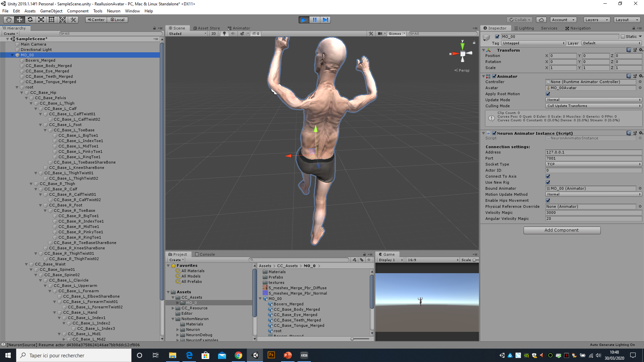Click the Pause button
The width and height of the screenshot is (644, 362).
click(315, 20)
